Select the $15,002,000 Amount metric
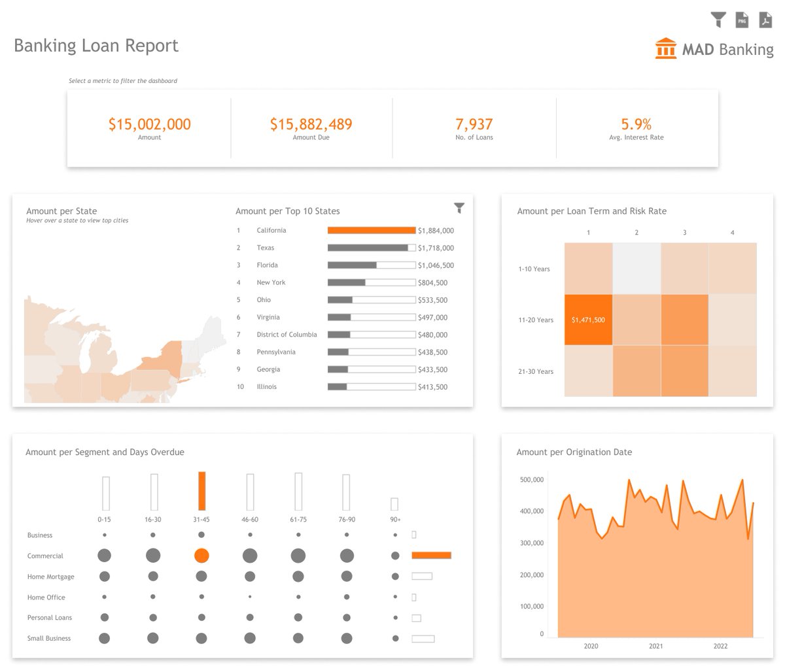The height and width of the screenshot is (672, 785). (149, 128)
